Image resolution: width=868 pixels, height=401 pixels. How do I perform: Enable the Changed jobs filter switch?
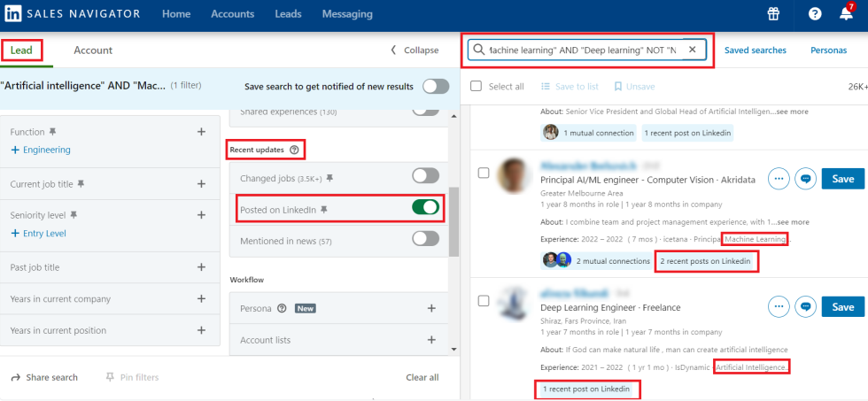[x=426, y=176]
